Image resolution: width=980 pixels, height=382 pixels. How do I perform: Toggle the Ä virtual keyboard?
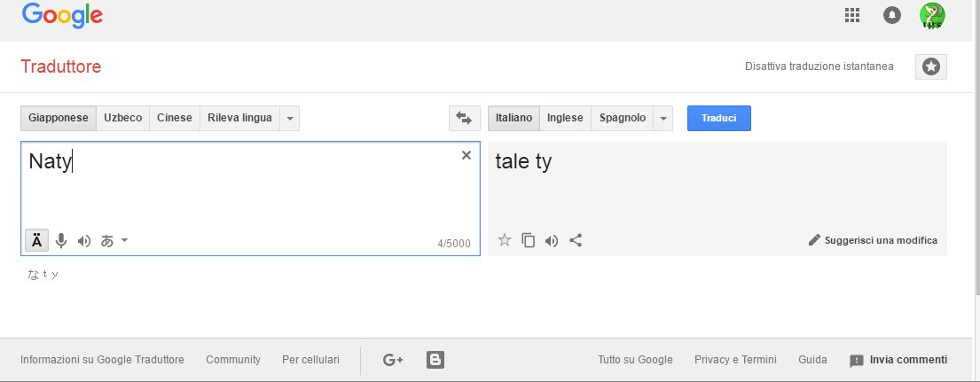[37, 240]
